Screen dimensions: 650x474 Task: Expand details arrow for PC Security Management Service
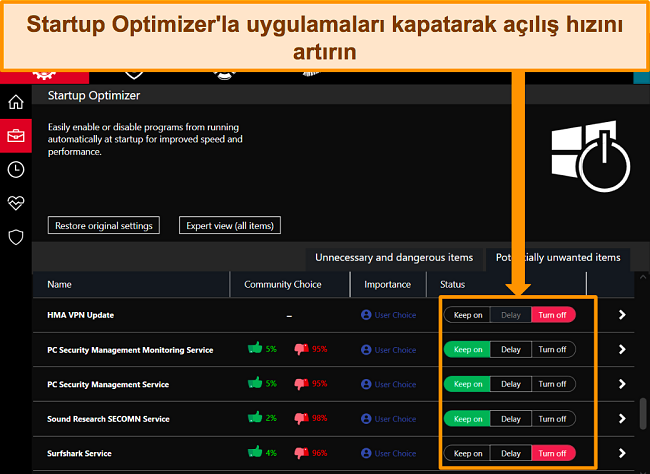(x=622, y=384)
